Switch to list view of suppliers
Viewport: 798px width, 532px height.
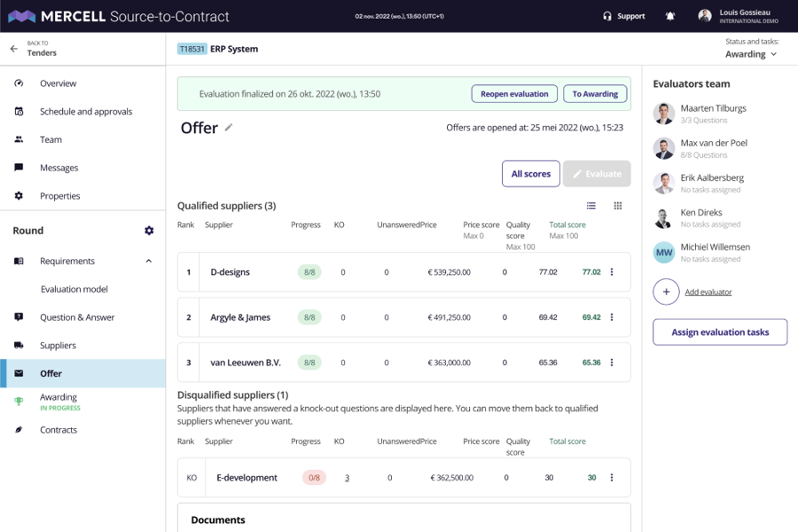click(x=591, y=206)
